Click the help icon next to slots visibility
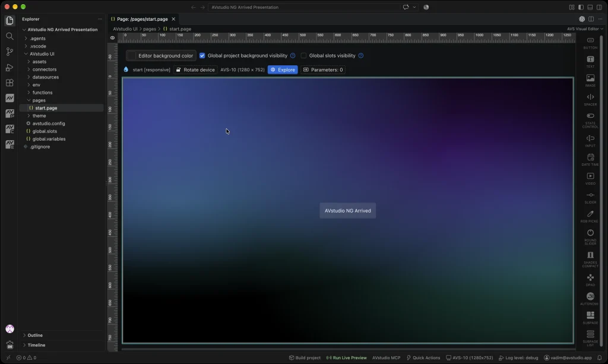This screenshot has height=364, width=608. click(360, 55)
